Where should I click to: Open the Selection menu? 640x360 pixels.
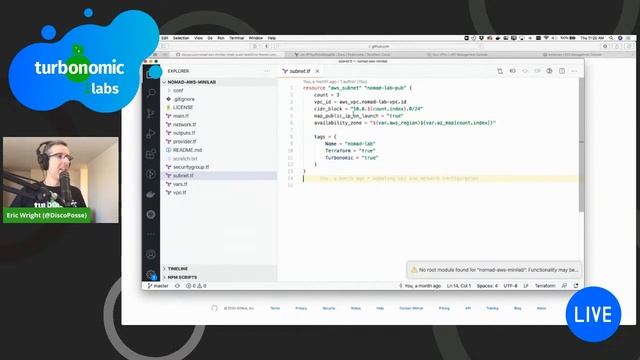pos(181,38)
